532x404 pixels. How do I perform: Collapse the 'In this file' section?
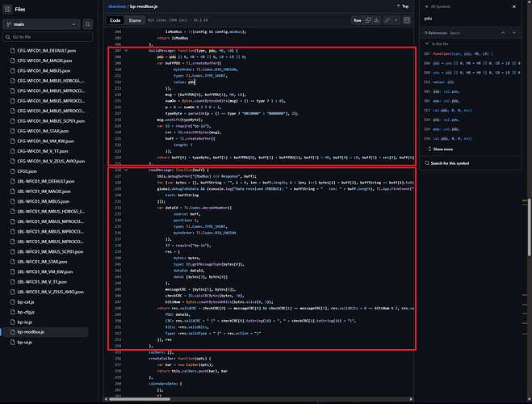click(427, 44)
